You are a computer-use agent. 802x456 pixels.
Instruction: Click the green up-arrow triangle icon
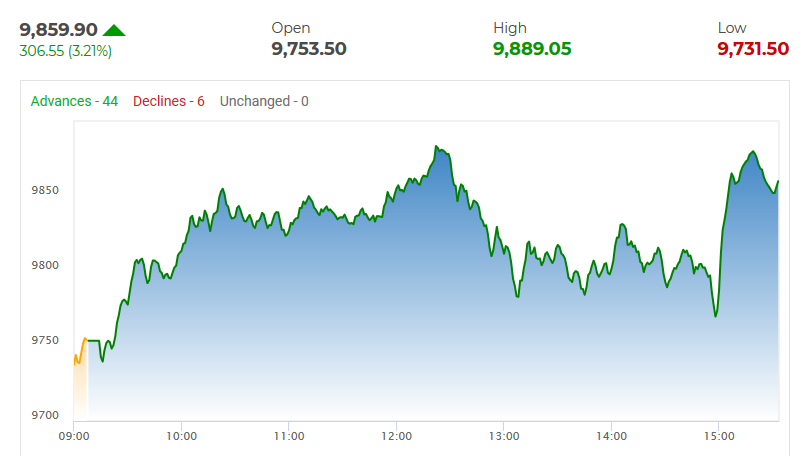114,30
